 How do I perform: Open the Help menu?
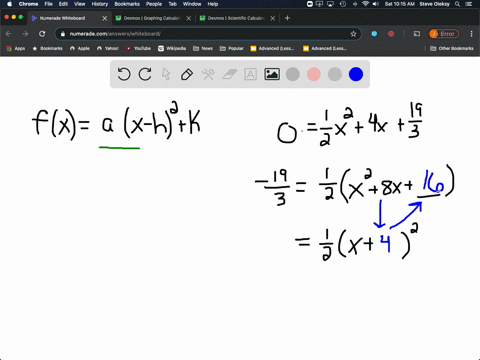pos(213,4)
